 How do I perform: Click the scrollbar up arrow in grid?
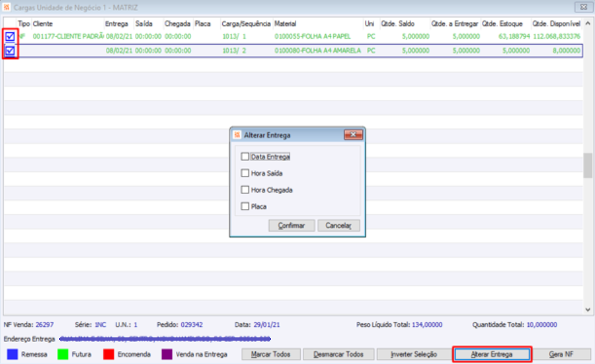588,23
